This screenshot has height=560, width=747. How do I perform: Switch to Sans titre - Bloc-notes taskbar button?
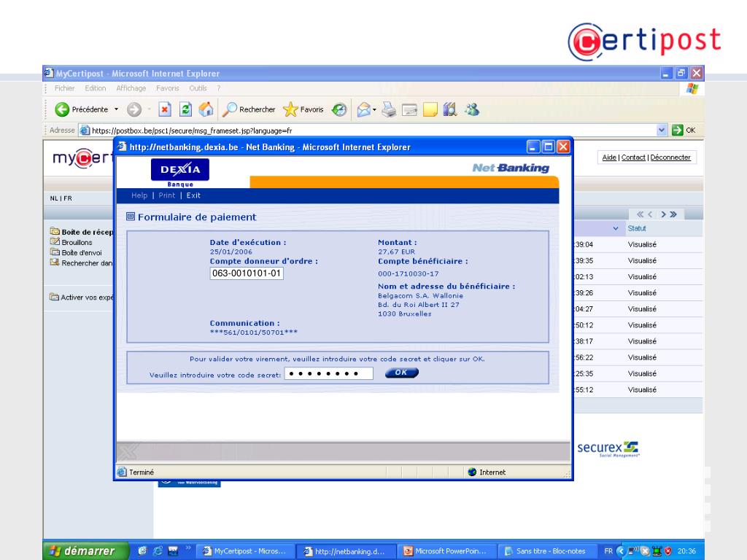tap(547, 551)
